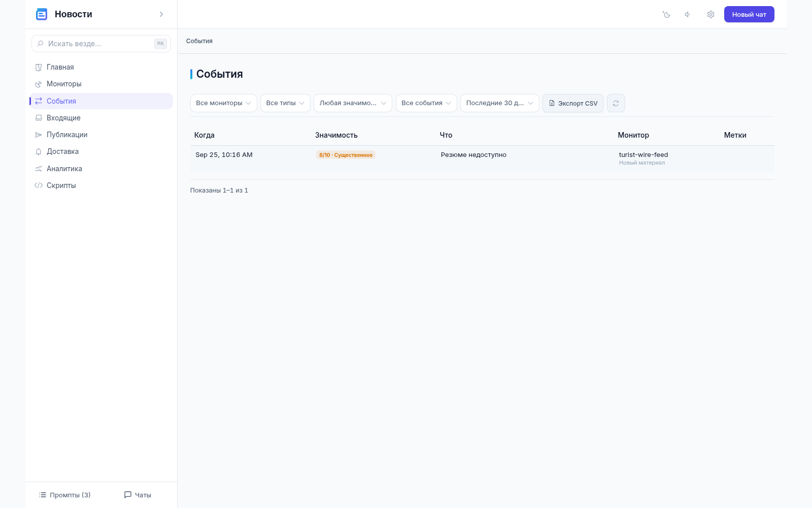The height and width of the screenshot is (508, 812).
Task: Open the Публикации section
Action: click(101, 135)
